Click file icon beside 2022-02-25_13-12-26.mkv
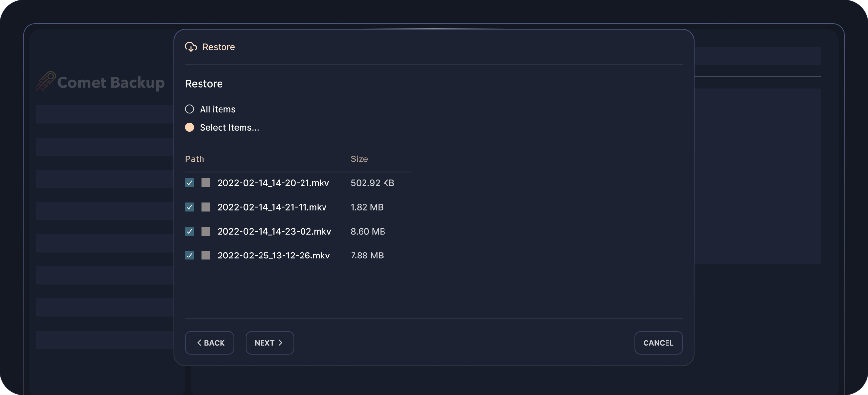The width and height of the screenshot is (868, 395). (206, 256)
